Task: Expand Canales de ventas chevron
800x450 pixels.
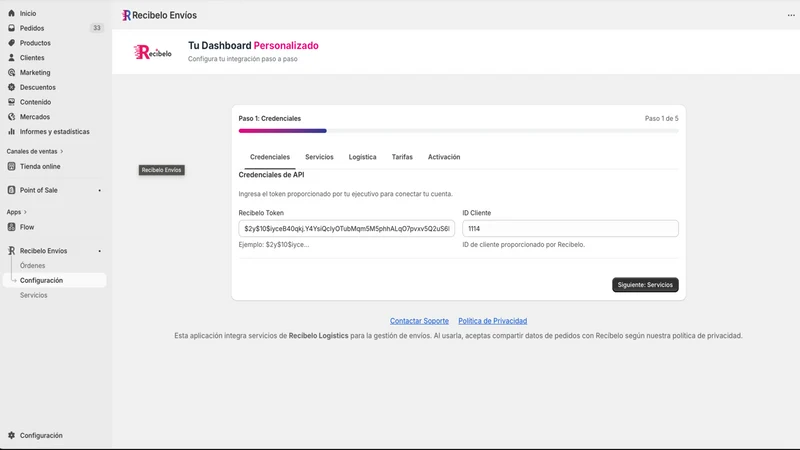Action: (x=62, y=152)
